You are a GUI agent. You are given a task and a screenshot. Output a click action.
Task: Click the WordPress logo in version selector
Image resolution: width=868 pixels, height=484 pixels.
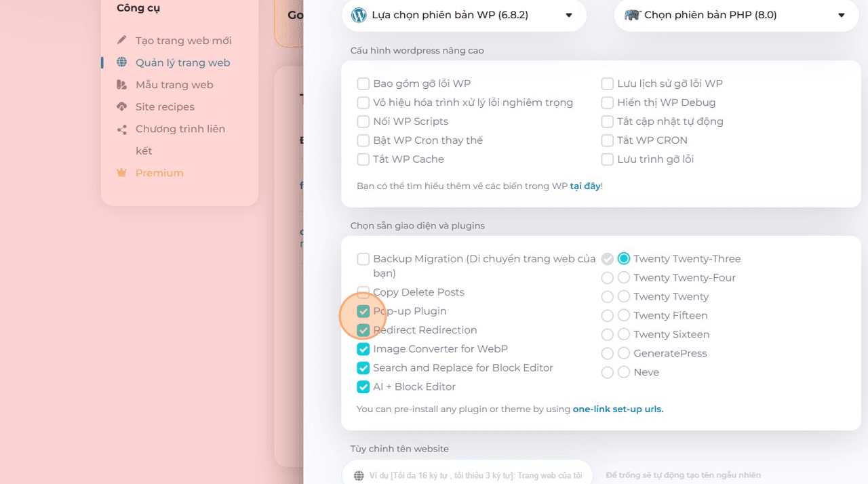coord(359,15)
